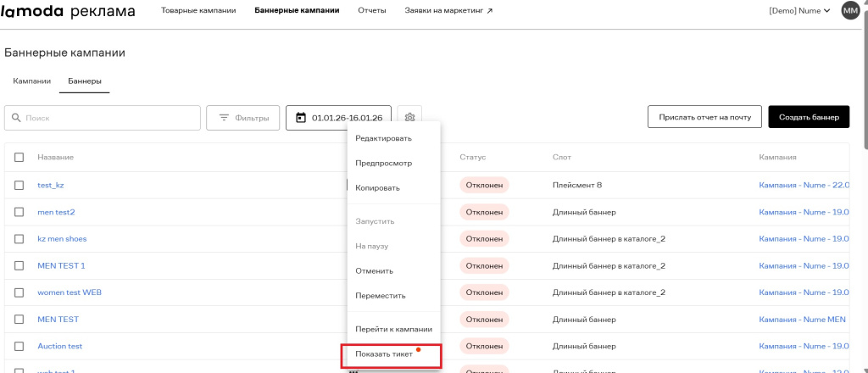This screenshot has height=373, width=868.
Task: Select the kz men shoes row checkbox
Action: coord(19,239)
